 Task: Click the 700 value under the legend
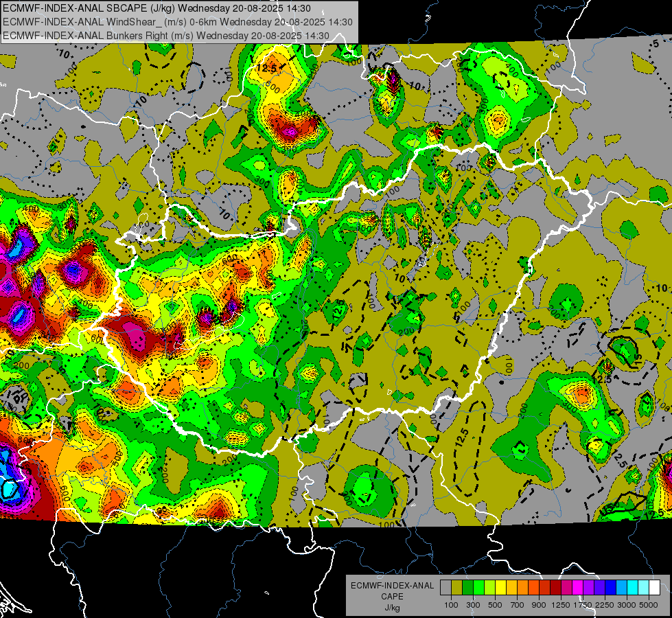518,605
